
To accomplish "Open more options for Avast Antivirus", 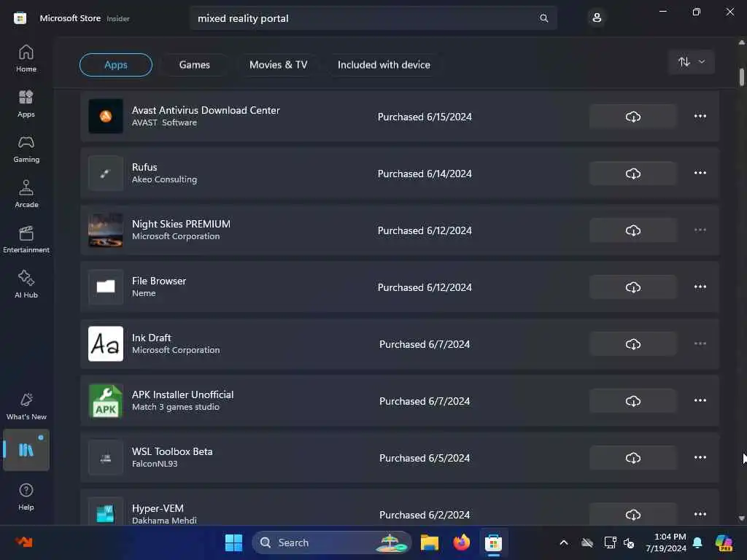I will pos(700,116).
